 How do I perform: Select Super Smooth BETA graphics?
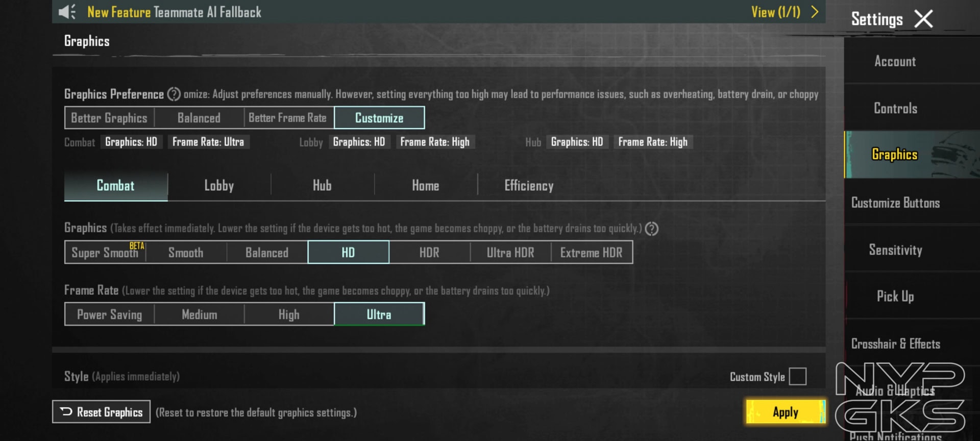(105, 253)
